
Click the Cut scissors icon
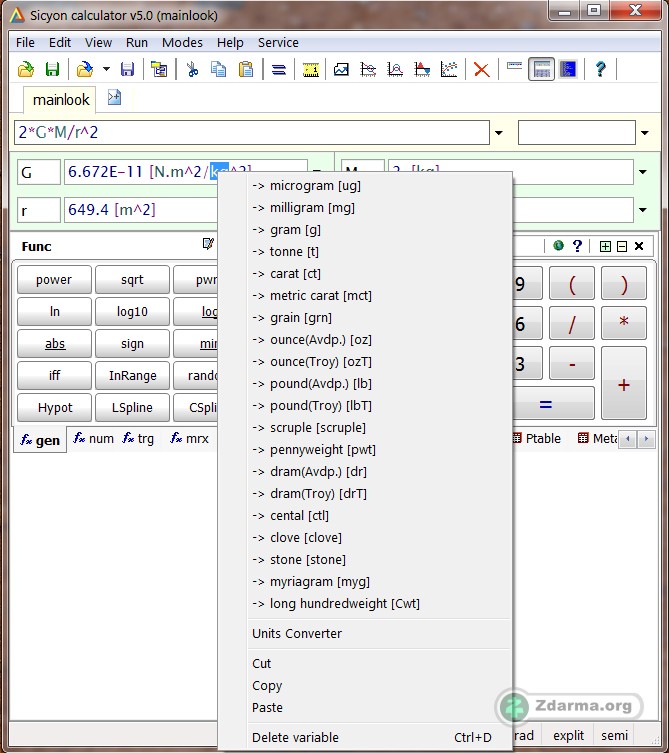pos(193,70)
